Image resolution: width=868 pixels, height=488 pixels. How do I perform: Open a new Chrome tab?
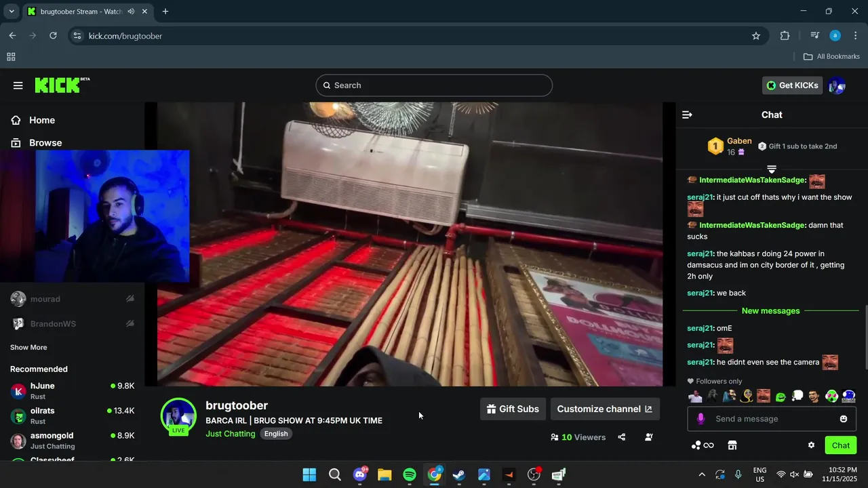pos(165,12)
